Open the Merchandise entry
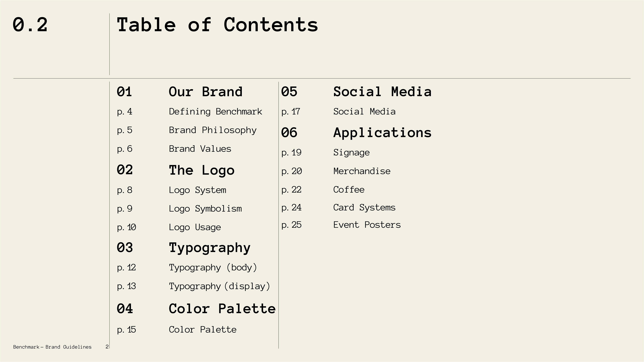Viewport: 644px width, 362px height. (362, 171)
